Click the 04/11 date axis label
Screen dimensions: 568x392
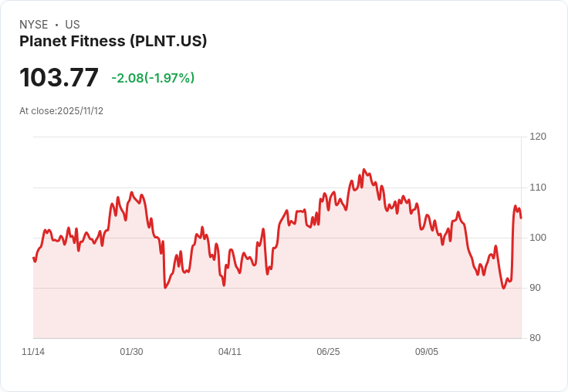(230, 352)
